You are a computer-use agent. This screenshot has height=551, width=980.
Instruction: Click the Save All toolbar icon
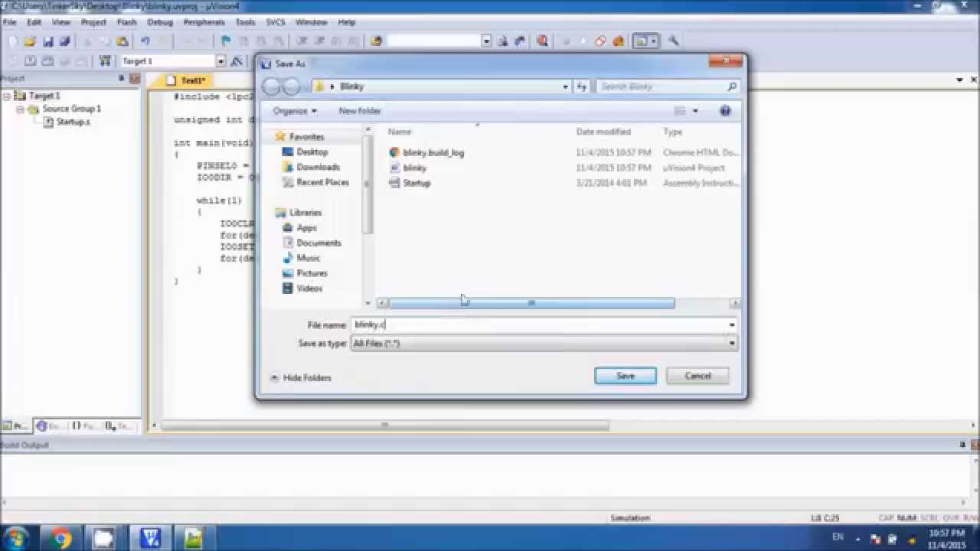(65, 41)
